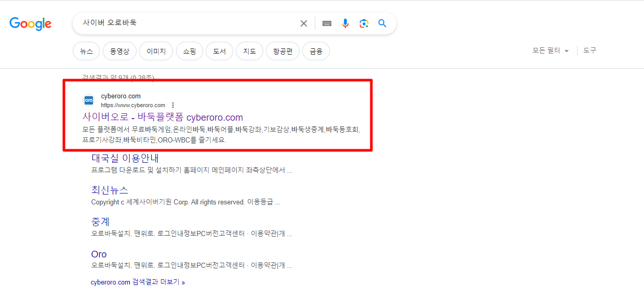Screen dimensions: 644x297
Task: Open the Oro sitelink
Action: pos(99,254)
